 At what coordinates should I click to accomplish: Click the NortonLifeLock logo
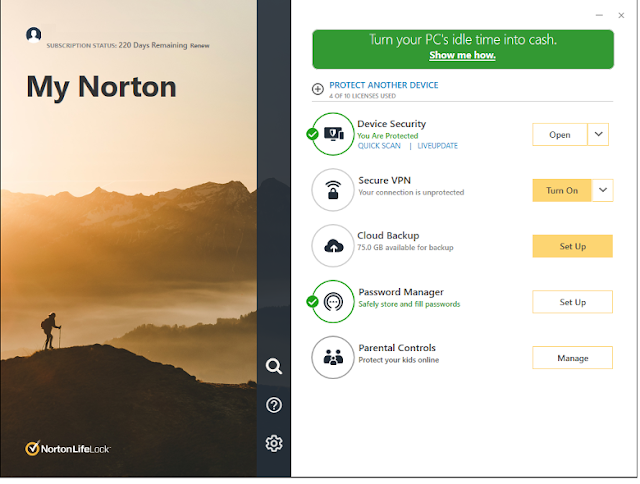point(68,448)
